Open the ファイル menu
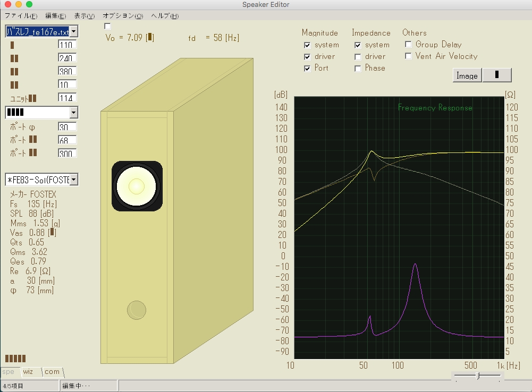 click(x=21, y=16)
